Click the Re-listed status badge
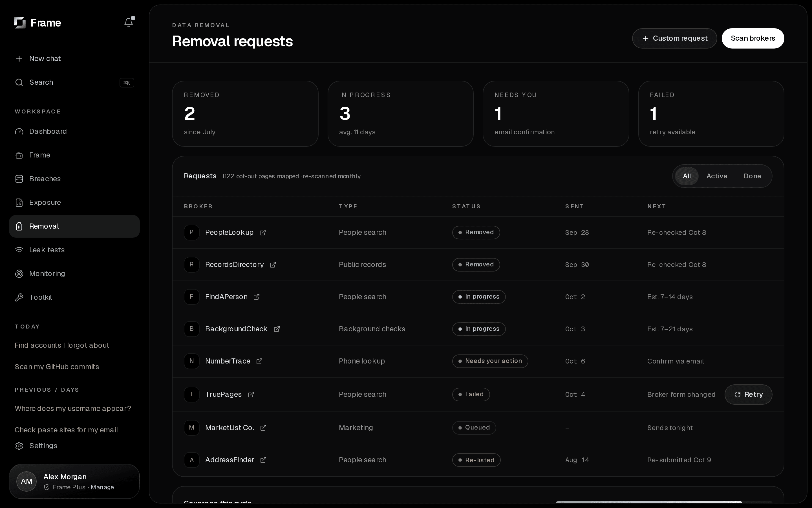Screen dimensions: 812x508 tap(476, 460)
